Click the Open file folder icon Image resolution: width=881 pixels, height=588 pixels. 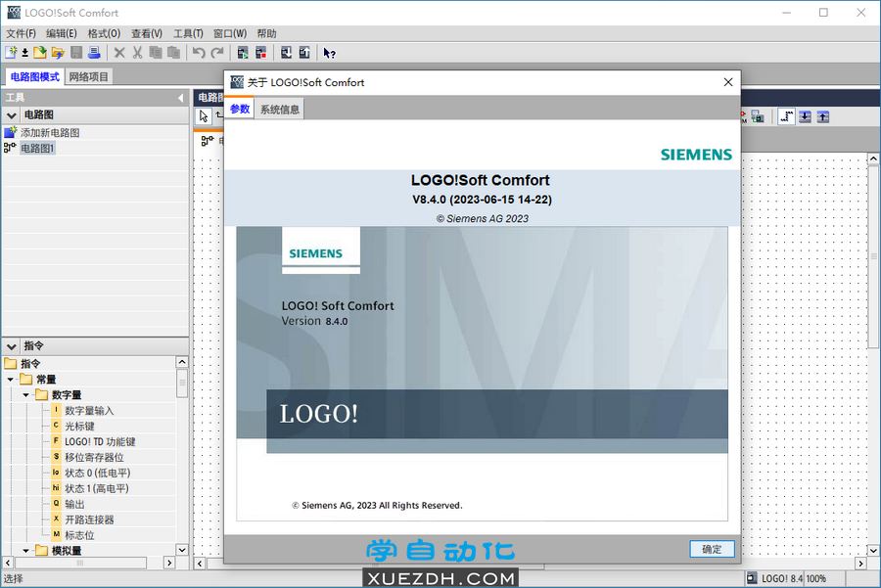58,53
